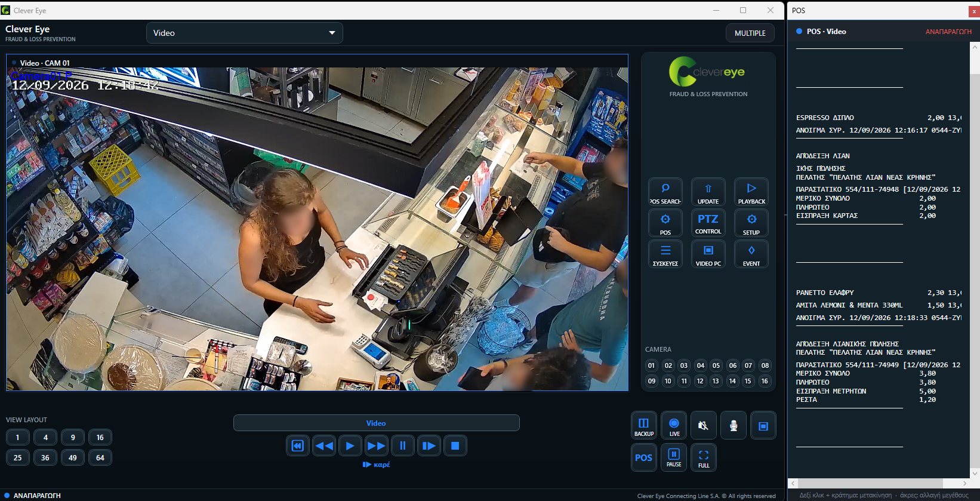Rewind the video
The height and width of the screenshot is (501, 980).
tap(324, 445)
